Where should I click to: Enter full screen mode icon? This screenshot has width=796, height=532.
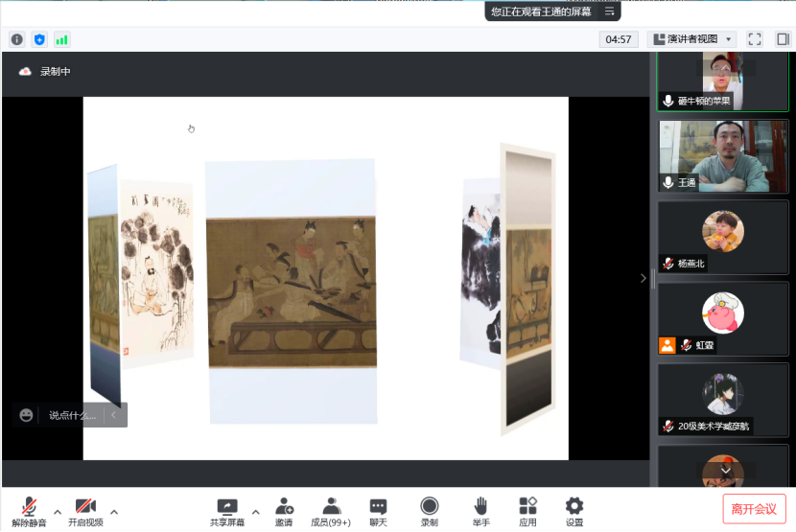click(x=755, y=39)
